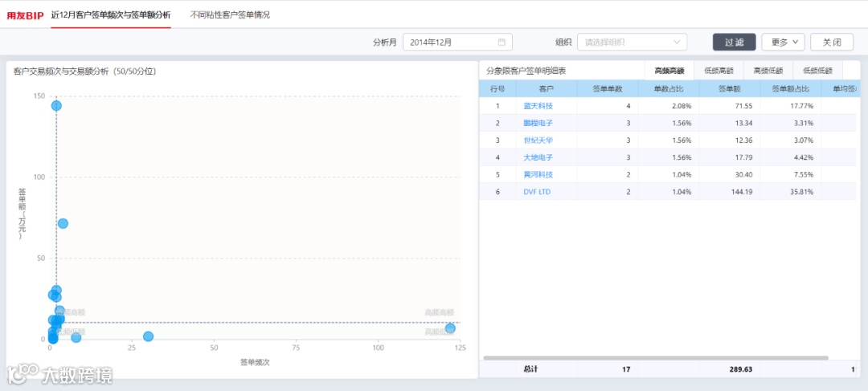Open the 组织 dropdown selector
The width and height of the screenshot is (868, 391).
633,42
